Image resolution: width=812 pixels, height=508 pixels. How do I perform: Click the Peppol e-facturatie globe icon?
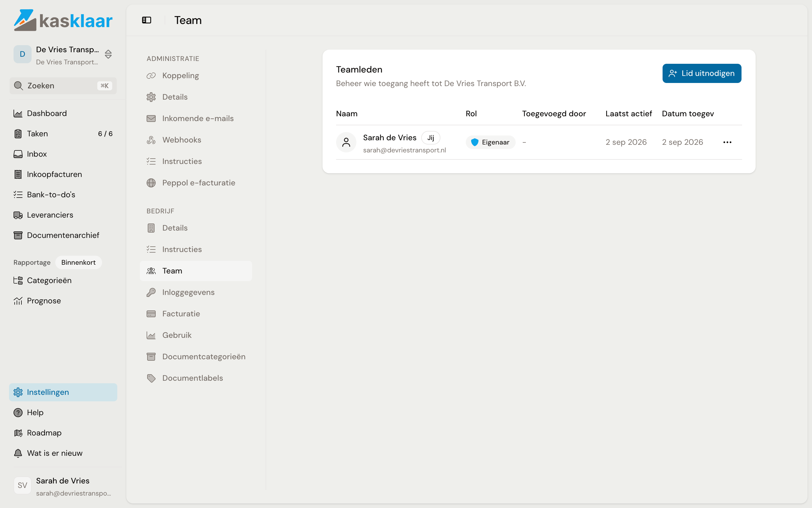pyautogui.click(x=151, y=183)
